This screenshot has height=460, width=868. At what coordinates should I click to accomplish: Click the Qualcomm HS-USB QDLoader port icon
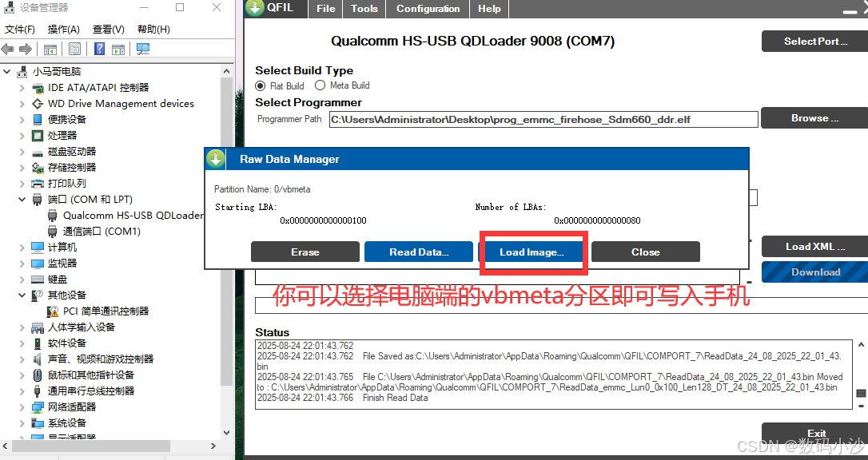(x=53, y=216)
